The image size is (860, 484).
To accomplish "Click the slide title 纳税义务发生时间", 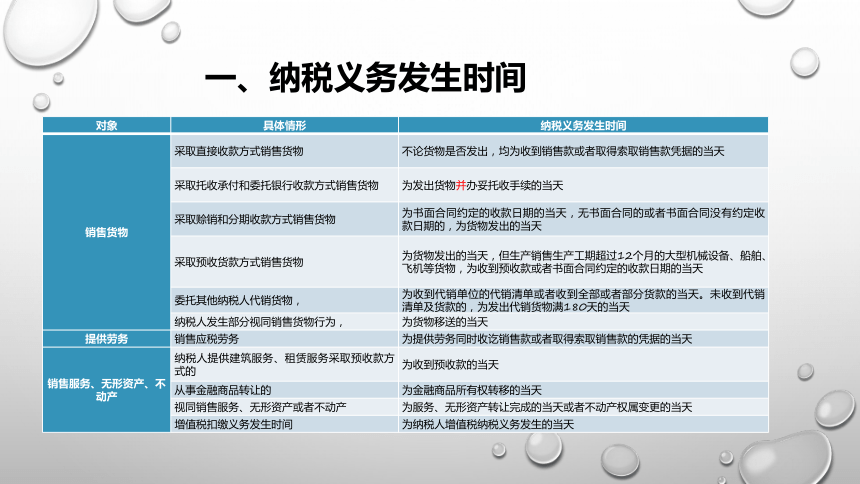I will pyautogui.click(x=365, y=78).
